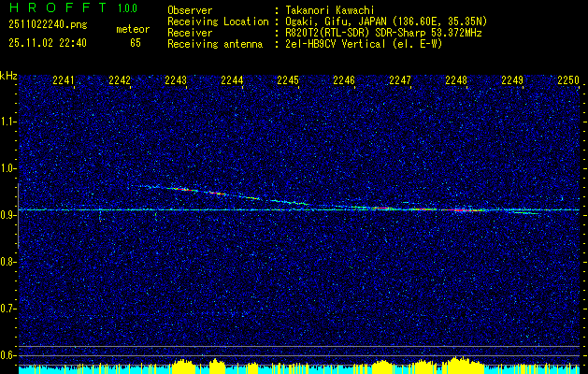
Task: Click frequency axis label 0.6
Action: point(7,355)
